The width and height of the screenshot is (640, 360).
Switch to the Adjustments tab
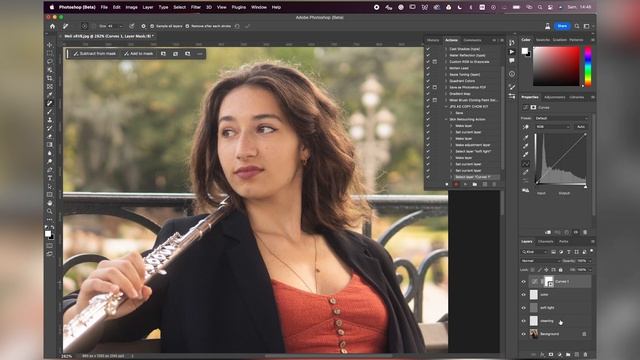click(555, 97)
